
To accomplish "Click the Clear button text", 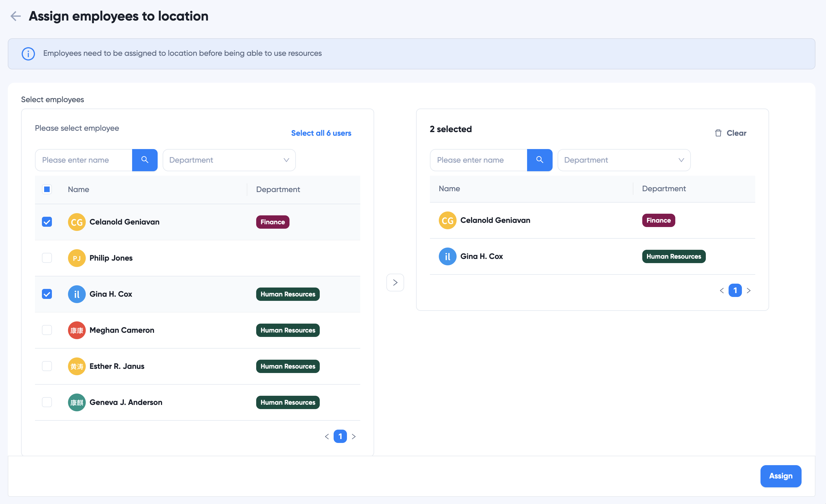I will (737, 133).
